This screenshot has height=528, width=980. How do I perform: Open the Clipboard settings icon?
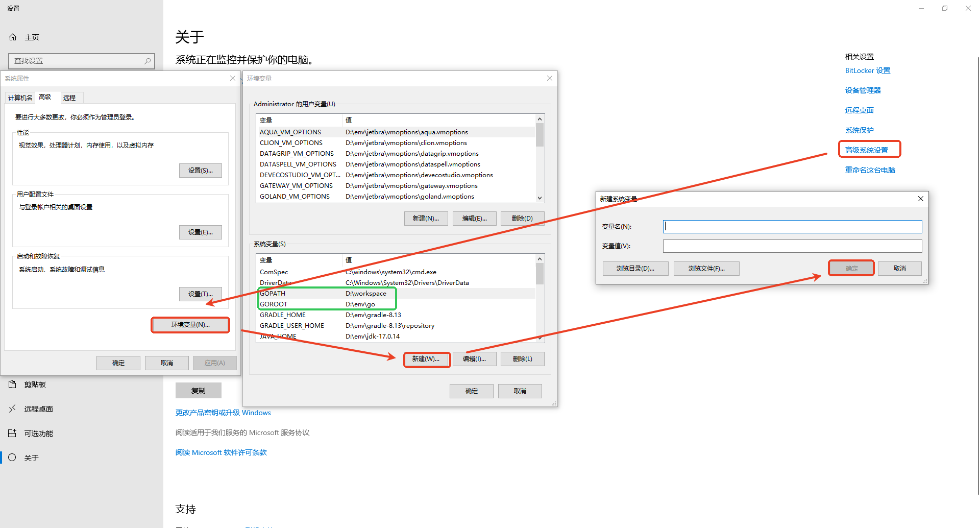[12, 384]
